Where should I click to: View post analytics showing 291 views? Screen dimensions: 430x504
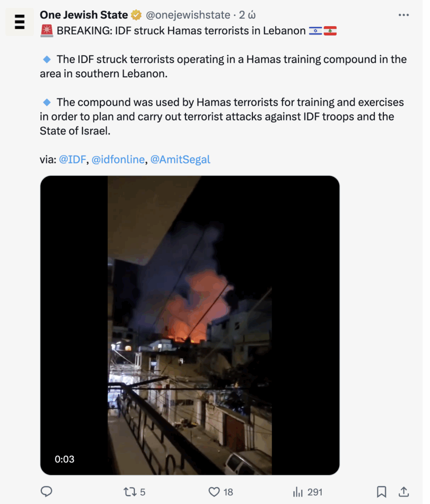click(x=307, y=492)
